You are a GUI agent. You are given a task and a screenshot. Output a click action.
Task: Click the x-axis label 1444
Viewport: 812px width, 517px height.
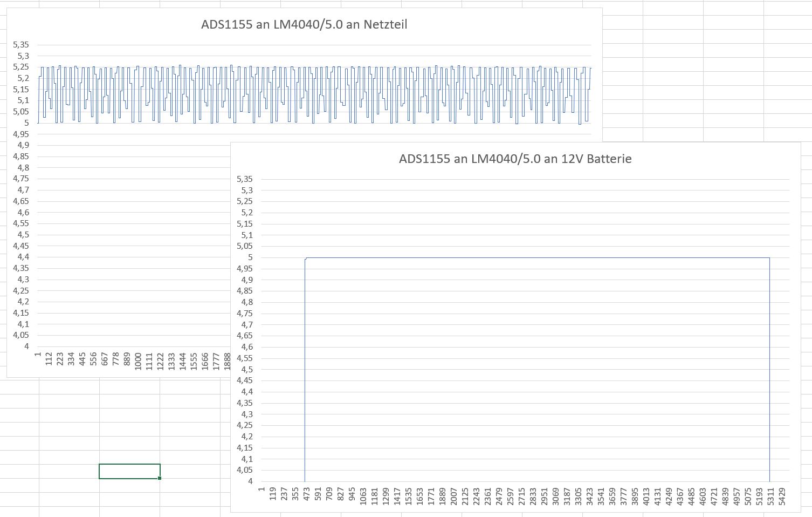pos(183,361)
